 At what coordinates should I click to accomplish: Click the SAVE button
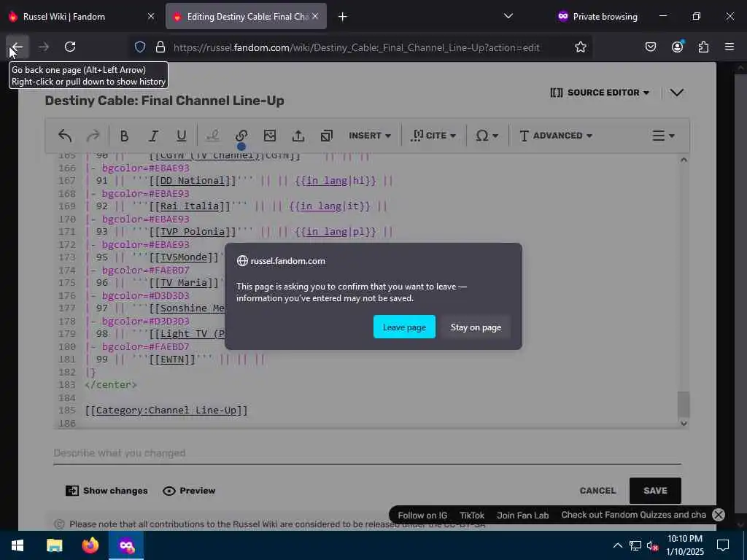point(655,491)
